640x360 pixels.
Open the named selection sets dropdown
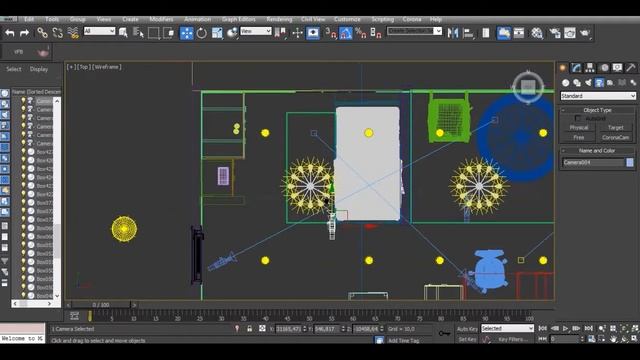(415, 31)
